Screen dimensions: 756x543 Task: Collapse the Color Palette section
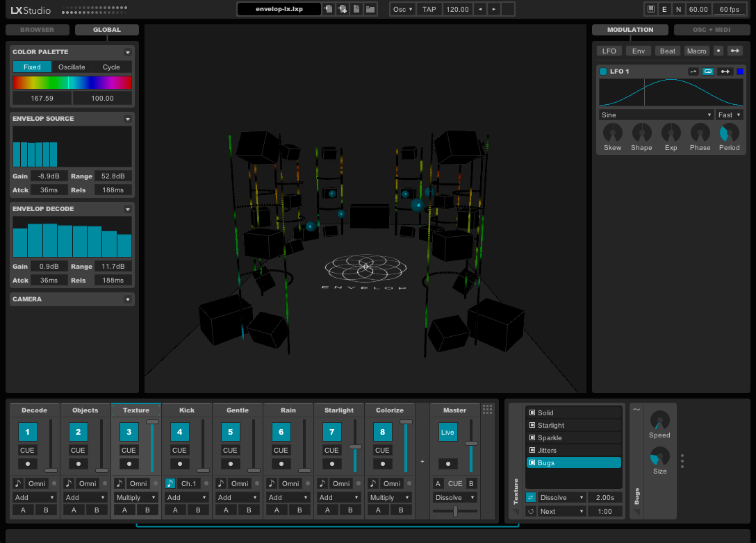tap(128, 52)
